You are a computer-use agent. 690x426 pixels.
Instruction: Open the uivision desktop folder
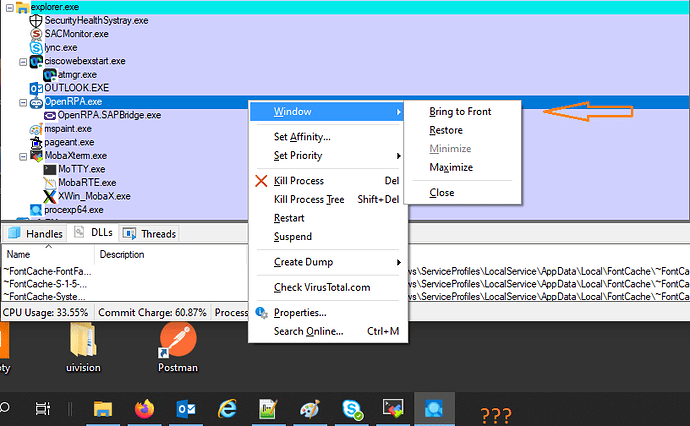pyautogui.click(x=83, y=348)
